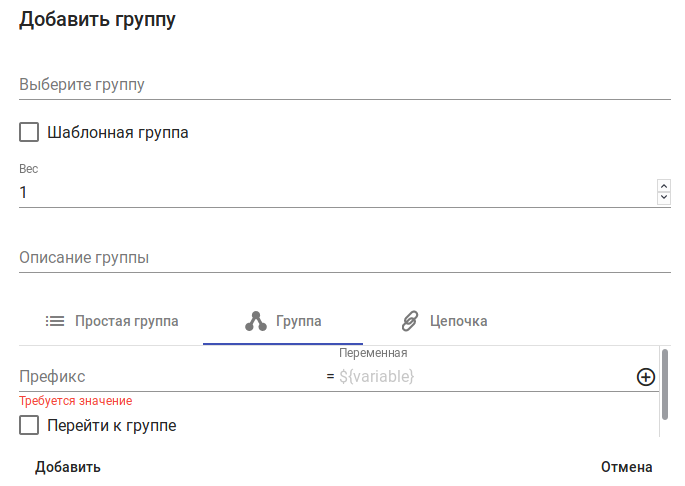Click the 'Префикс' input field
The width and height of the screenshot is (685, 486).
pos(170,377)
